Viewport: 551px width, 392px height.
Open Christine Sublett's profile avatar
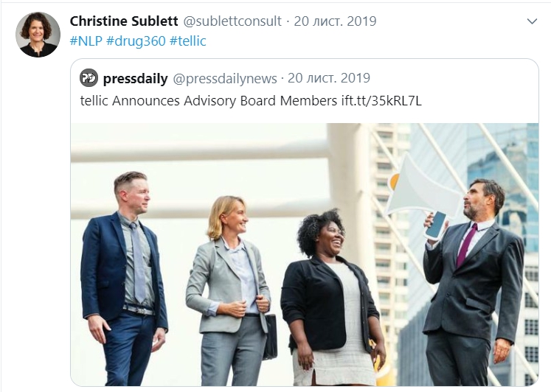(38, 35)
